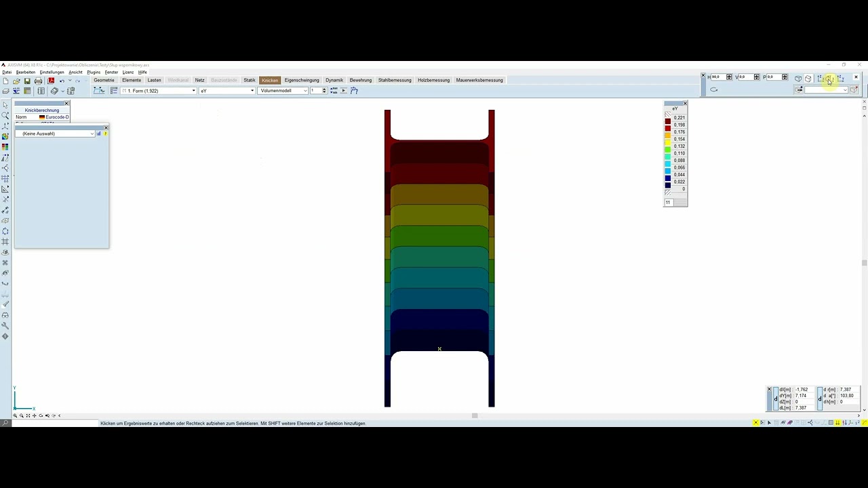Click the delete saved view icon
This screenshot has height=488, width=868.
(x=854, y=90)
